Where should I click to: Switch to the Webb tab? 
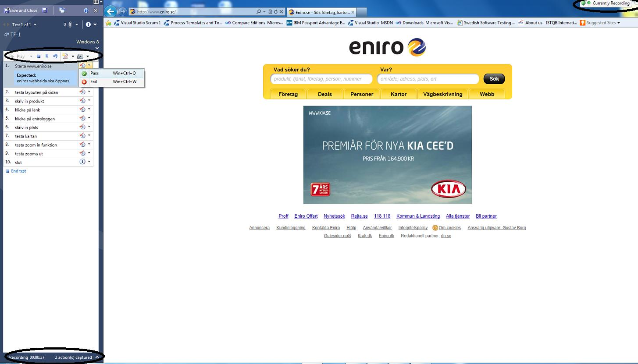pyautogui.click(x=487, y=94)
